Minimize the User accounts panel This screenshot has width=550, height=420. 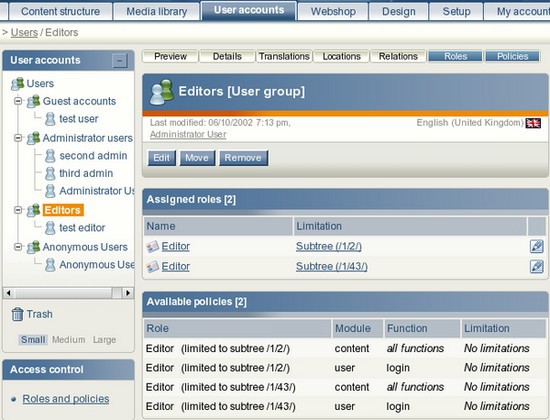coord(119,61)
